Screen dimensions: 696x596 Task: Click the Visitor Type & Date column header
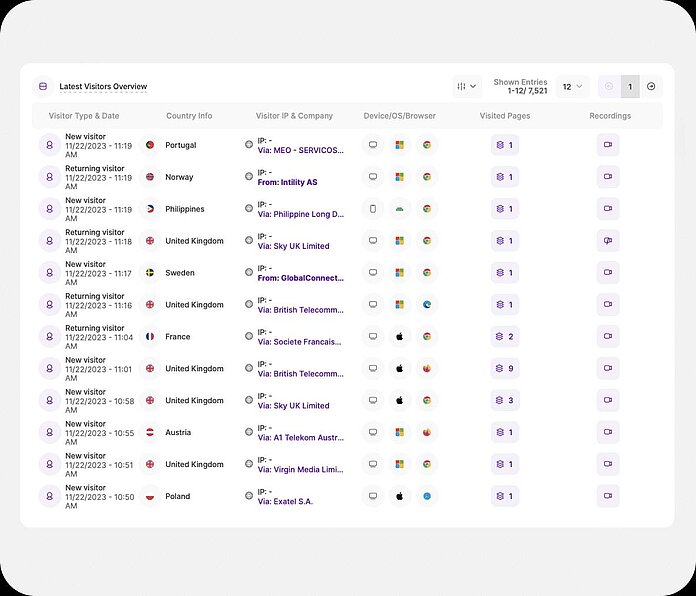(x=84, y=116)
